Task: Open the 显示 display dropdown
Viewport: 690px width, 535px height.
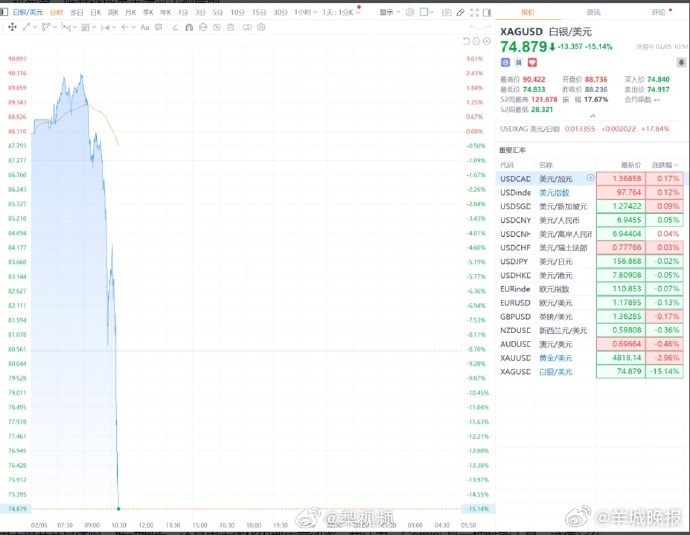Action: (390, 12)
